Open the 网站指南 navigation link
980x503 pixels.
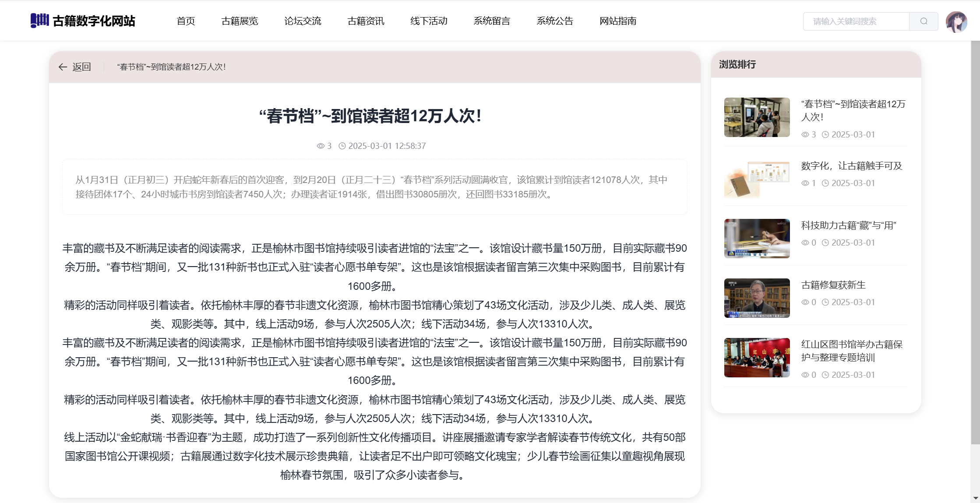(618, 21)
